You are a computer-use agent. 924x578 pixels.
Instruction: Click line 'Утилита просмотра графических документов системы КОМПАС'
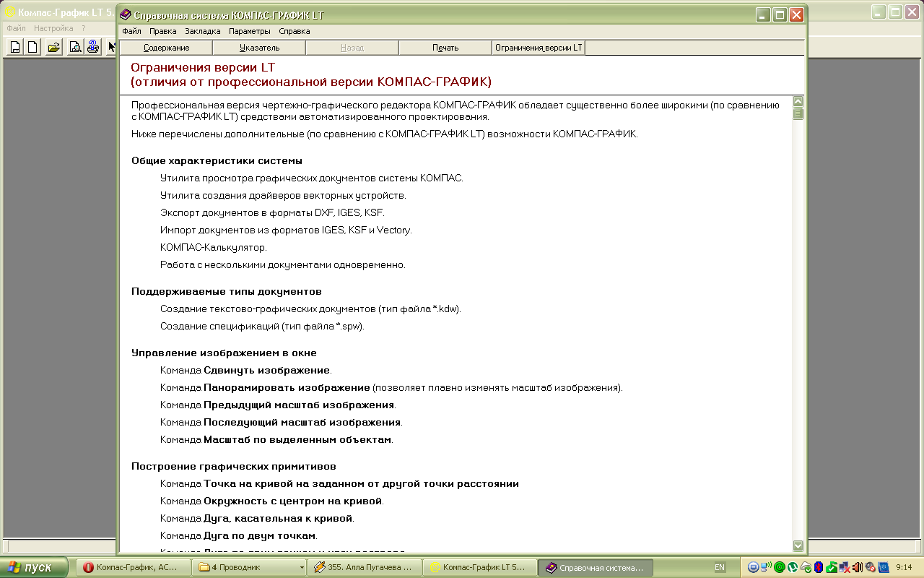(x=312, y=178)
